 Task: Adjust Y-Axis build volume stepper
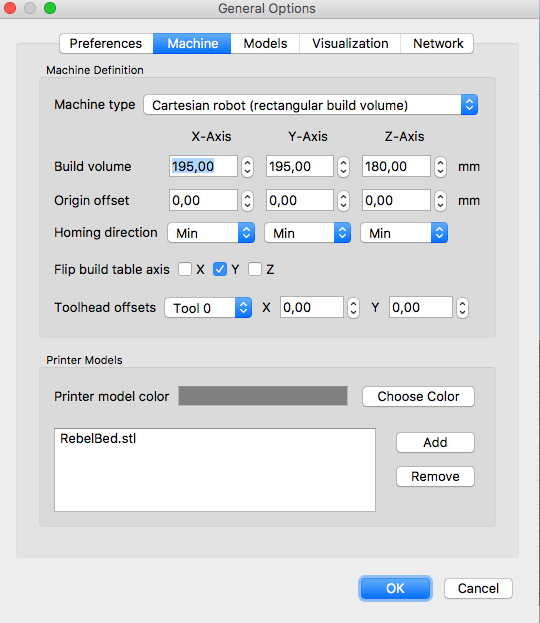click(x=343, y=166)
